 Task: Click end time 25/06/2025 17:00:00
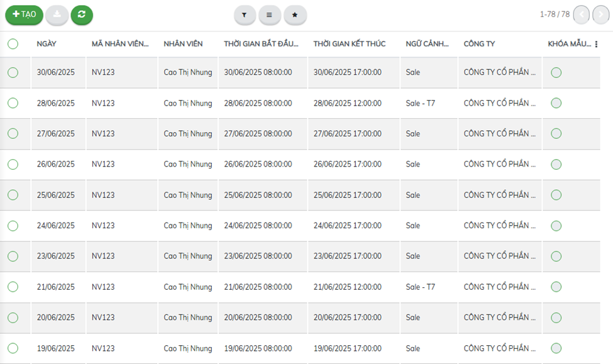(347, 195)
